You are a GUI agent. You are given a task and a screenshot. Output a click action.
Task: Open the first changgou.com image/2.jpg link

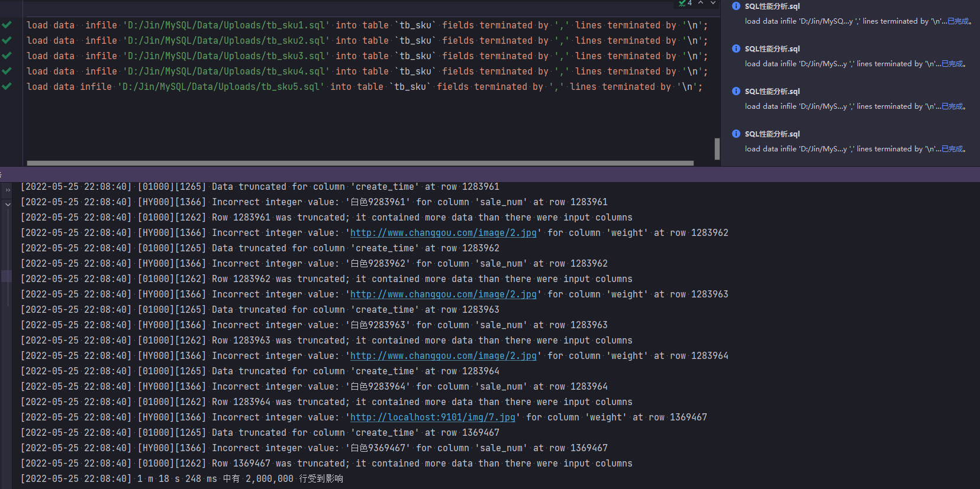pyautogui.click(x=443, y=233)
